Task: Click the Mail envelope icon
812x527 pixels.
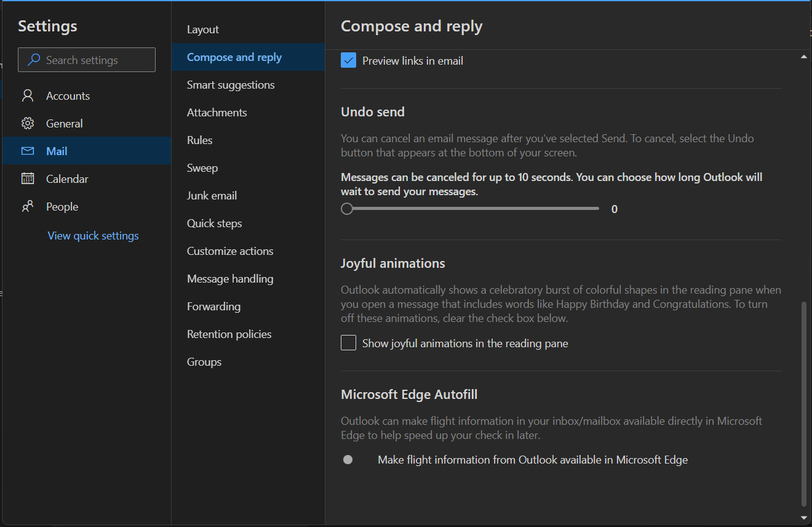Action: click(x=28, y=151)
